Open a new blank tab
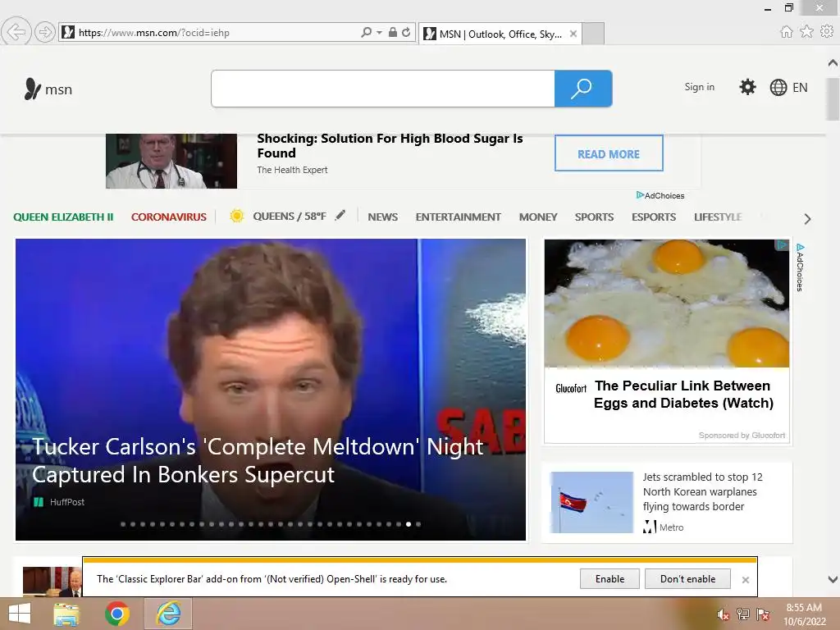 click(x=593, y=34)
